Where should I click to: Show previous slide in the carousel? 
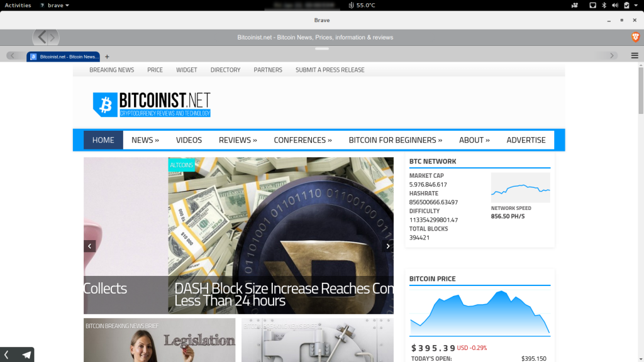click(x=89, y=246)
